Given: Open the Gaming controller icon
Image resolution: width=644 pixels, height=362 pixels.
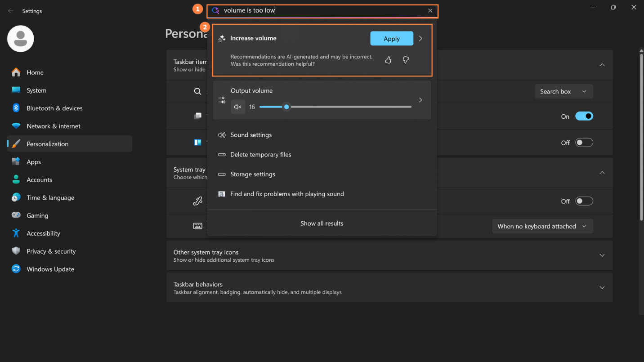Looking at the screenshot, I should point(16,215).
